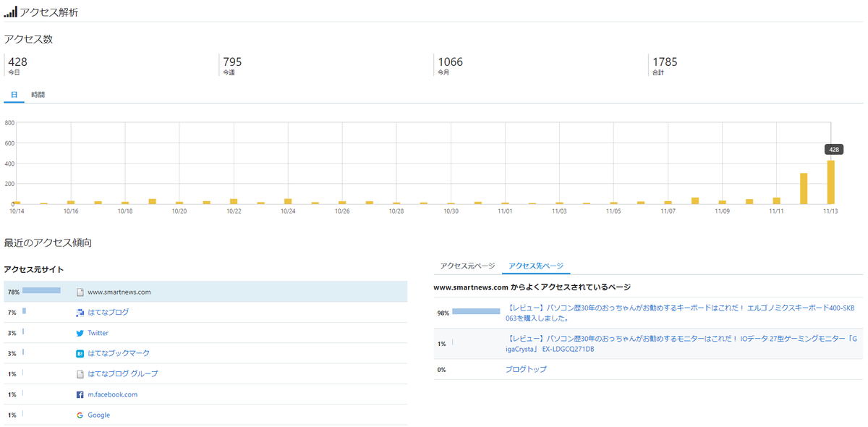Viewport: 868px width, 427px height.
Task: Open the ブログトップ link
Action: pos(526,369)
